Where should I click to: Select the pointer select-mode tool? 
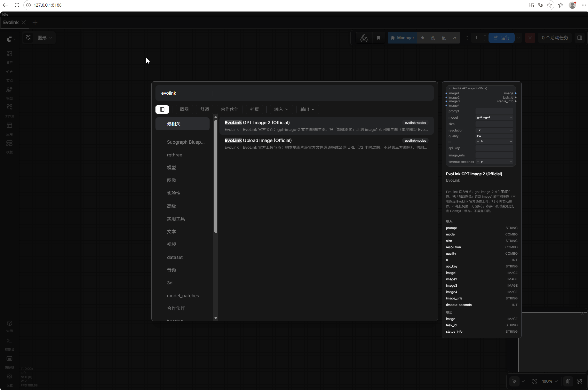pyautogui.click(x=514, y=381)
